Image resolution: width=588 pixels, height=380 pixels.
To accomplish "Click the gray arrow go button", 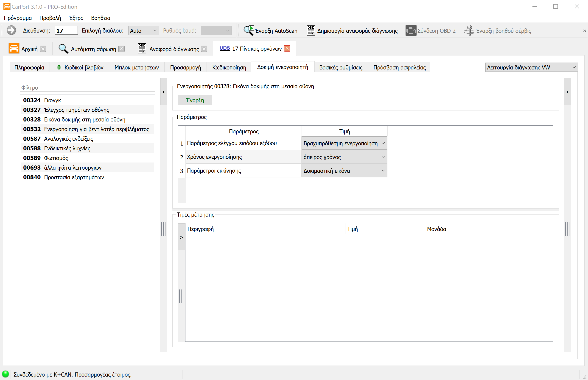I will [11, 31].
